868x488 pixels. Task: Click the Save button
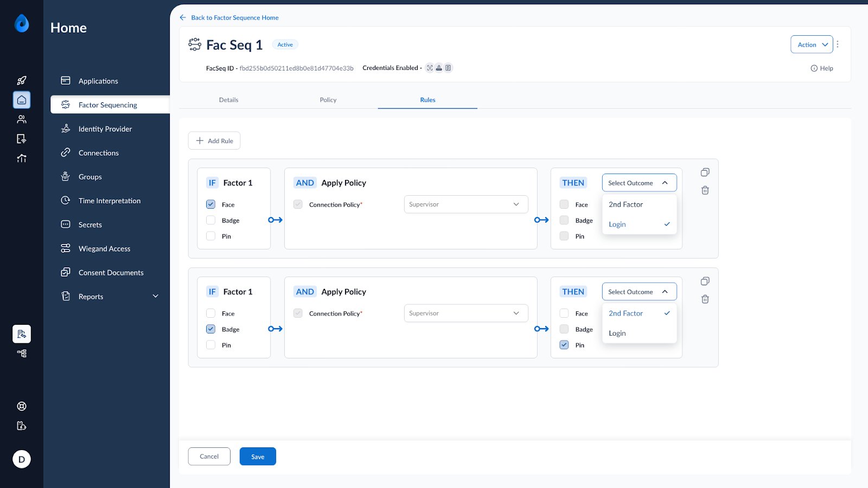pos(258,457)
